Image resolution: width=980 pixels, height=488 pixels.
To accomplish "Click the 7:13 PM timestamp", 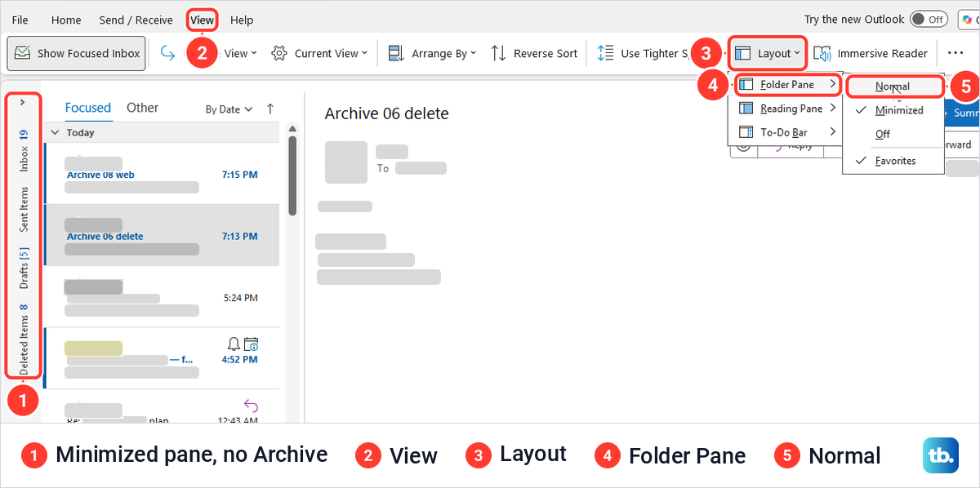I will 240,237.
